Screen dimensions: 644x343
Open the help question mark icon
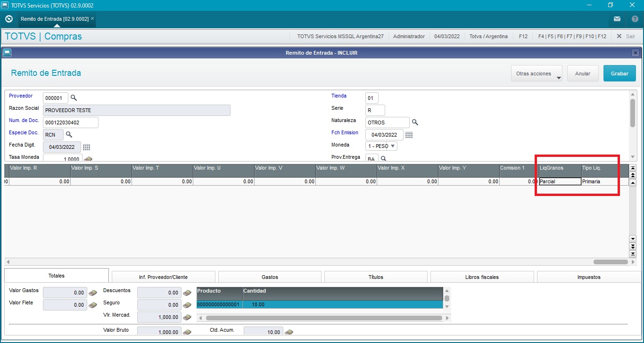635,19
